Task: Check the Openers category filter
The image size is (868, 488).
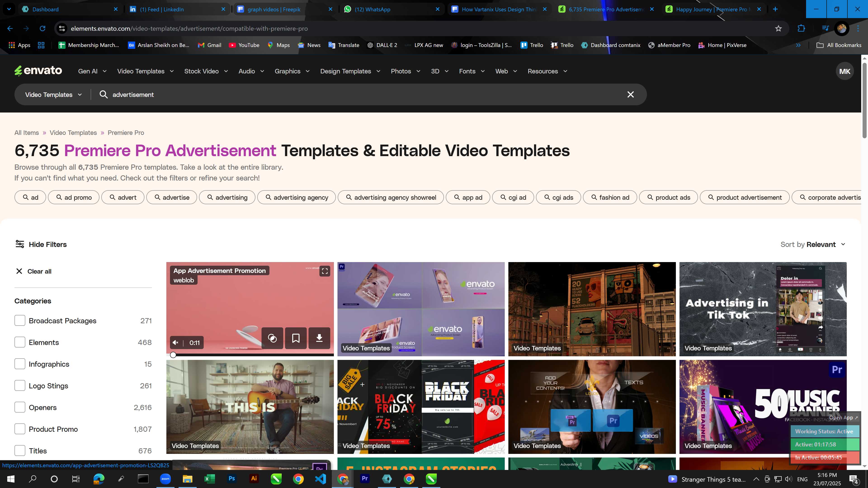Action: pyautogui.click(x=20, y=408)
